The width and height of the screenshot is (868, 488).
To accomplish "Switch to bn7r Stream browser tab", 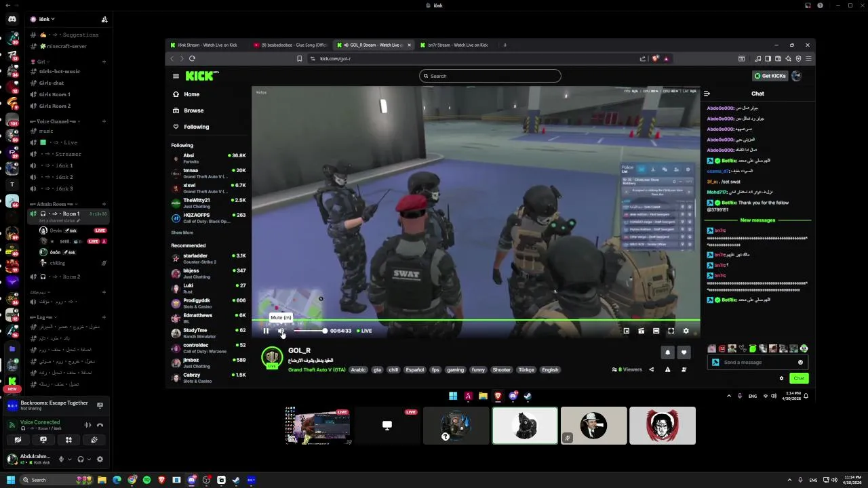I will point(458,45).
